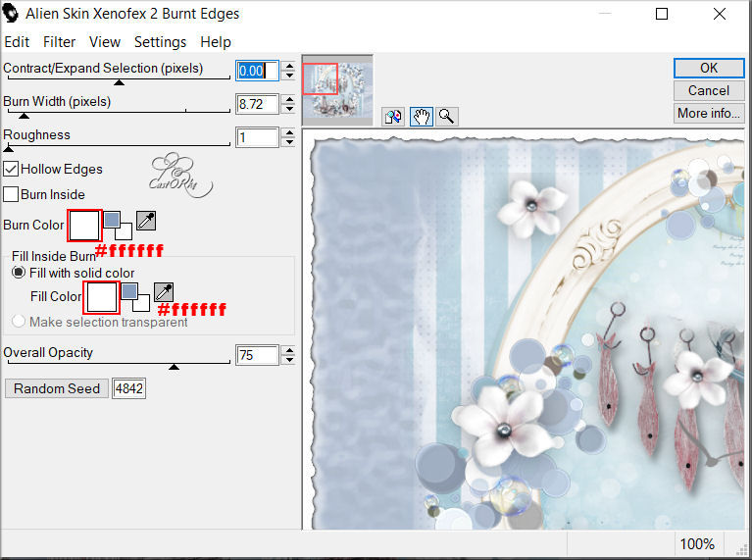The image size is (752, 560).
Task: Select the hand pan tool
Action: [422, 117]
